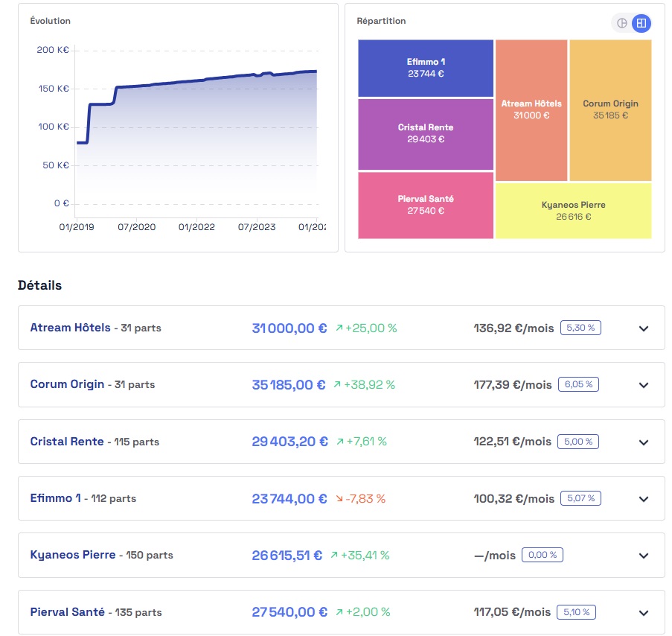Open the Corum Origin details link
This screenshot has width=672, height=636.
coord(67,384)
